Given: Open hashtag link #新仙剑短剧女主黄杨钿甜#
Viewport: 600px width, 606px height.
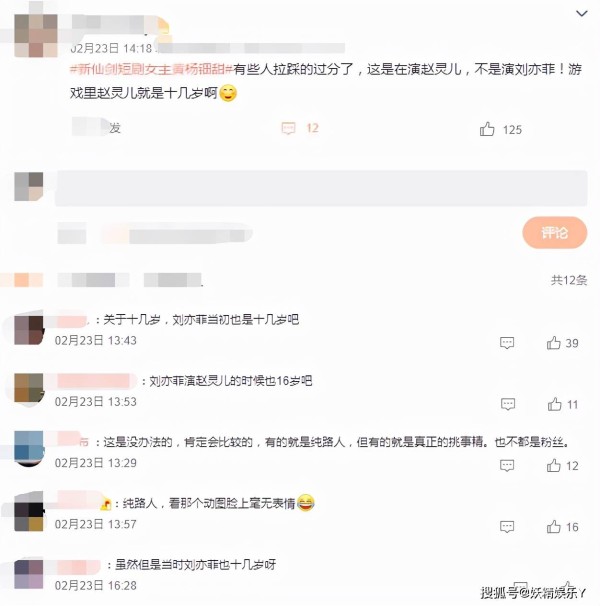Looking at the screenshot, I should [151, 70].
